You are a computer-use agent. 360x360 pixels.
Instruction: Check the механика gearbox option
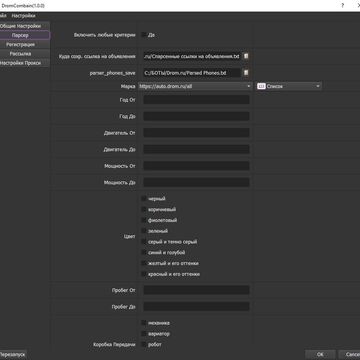click(144, 323)
